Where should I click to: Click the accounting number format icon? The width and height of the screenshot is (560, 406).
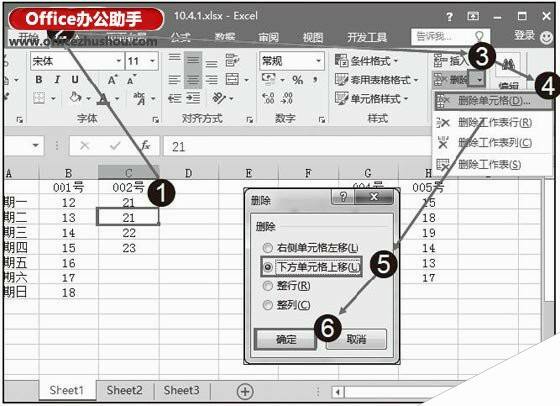[268, 79]
